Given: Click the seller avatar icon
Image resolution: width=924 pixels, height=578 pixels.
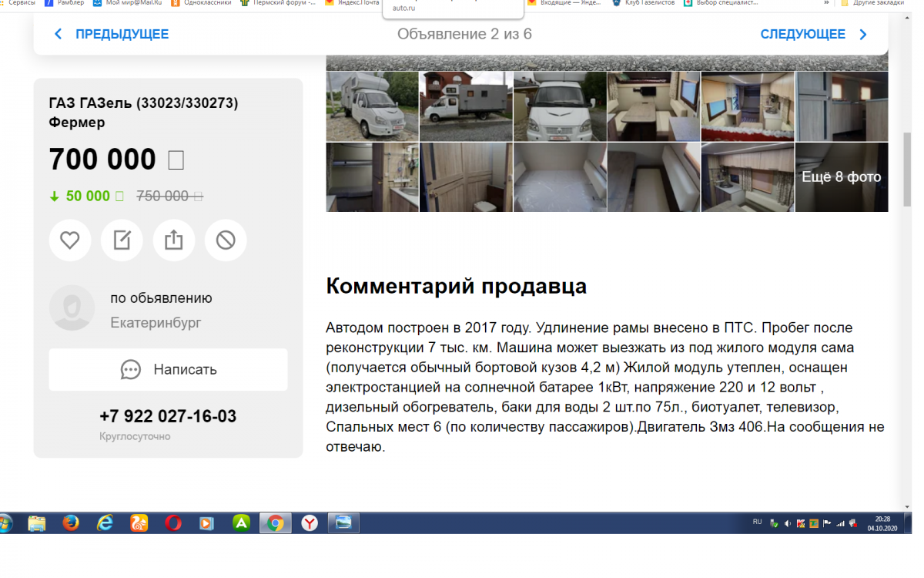Looking at the screenshot, I should (72, 307).
